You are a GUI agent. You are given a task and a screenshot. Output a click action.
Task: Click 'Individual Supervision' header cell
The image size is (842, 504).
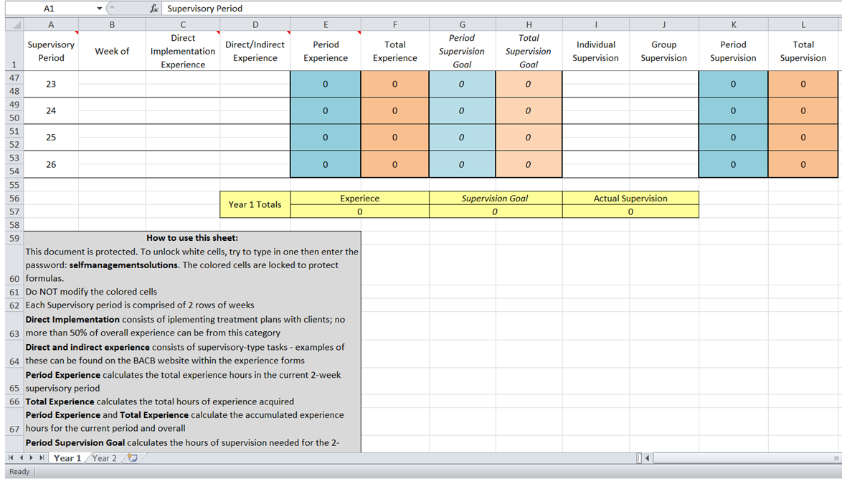click(595, 51)
